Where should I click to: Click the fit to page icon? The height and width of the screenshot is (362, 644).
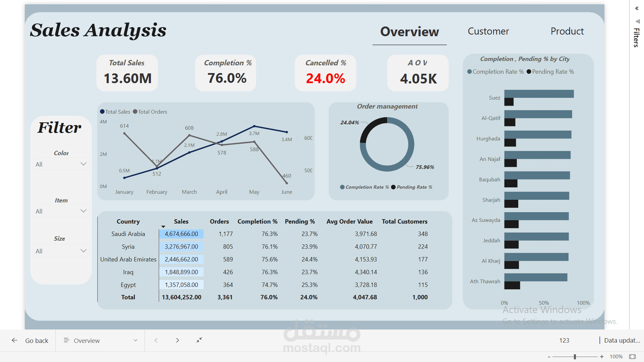tap(632, 357)
